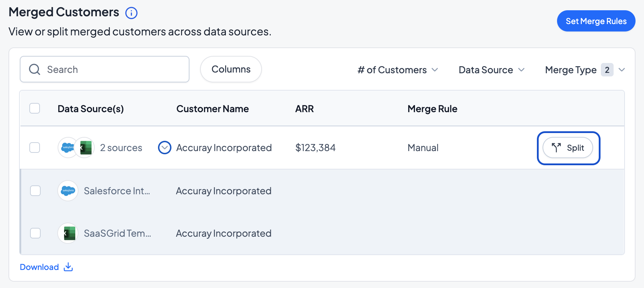
Task: Open the Columns selector button
Action: click(x=231, y=69)
